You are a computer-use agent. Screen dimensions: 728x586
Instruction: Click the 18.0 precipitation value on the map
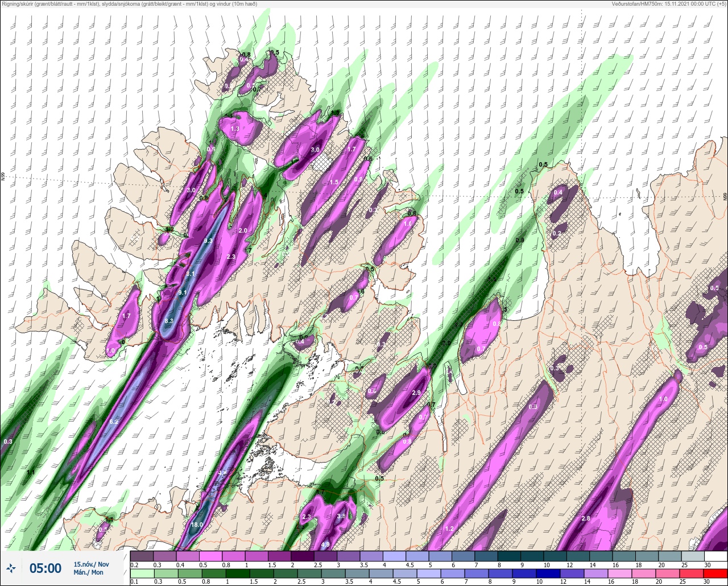[197, 525]
